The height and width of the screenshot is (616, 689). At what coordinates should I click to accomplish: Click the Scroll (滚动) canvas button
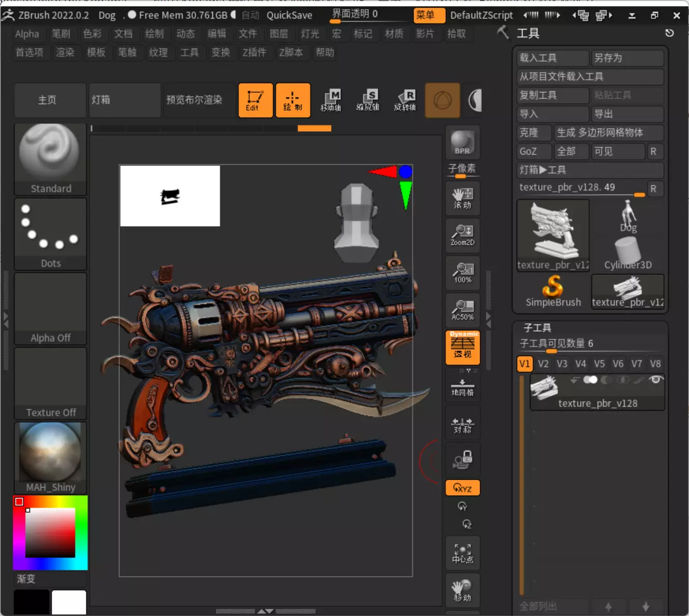[462, 199]
